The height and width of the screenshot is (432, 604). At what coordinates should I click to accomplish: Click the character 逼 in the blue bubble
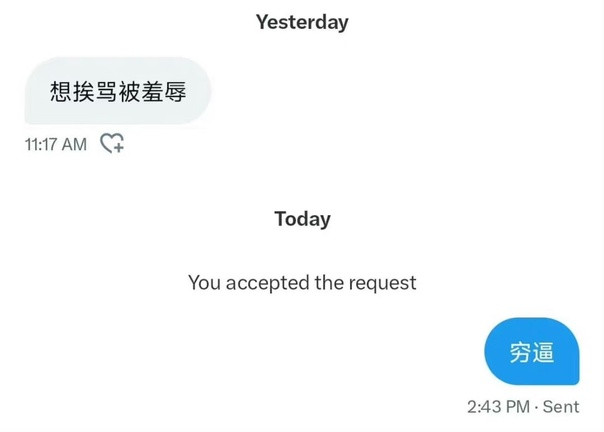click(x=543, y=352)
